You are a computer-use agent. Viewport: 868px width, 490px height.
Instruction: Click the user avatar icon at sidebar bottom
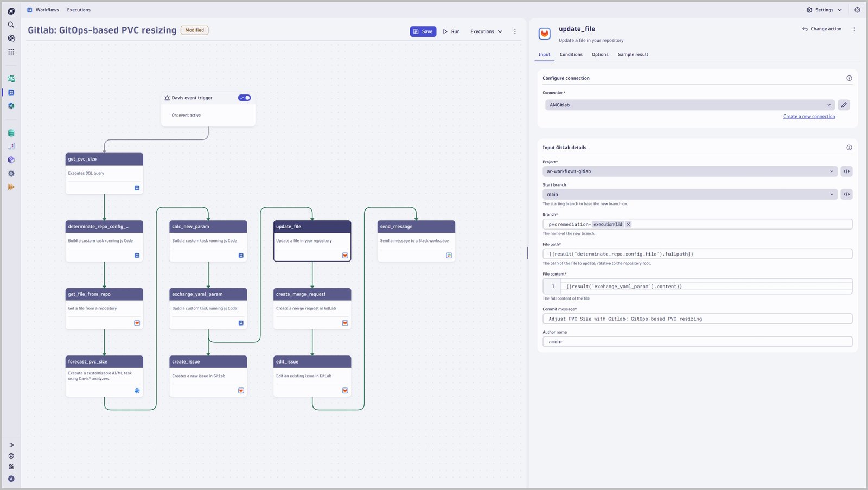pyautogui.click(x=11, y=479)
